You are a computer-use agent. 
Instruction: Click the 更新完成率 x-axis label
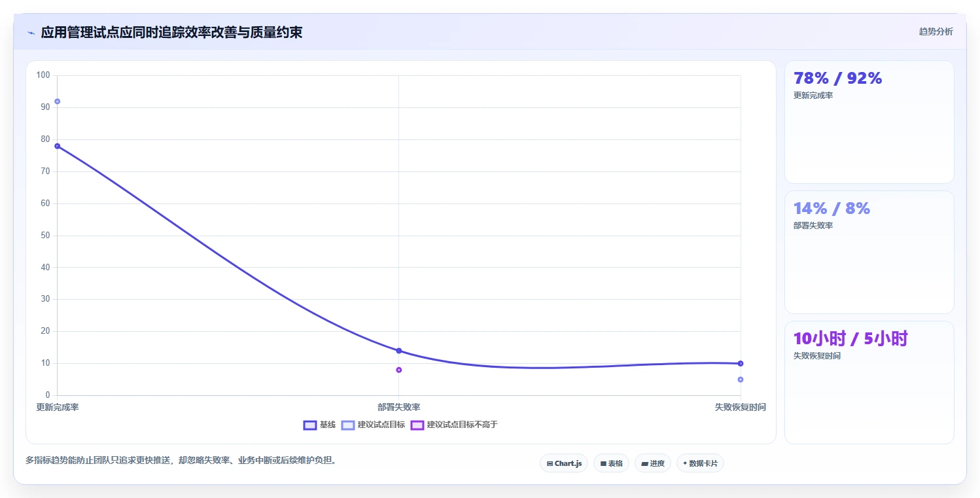(x=58, y=407)
